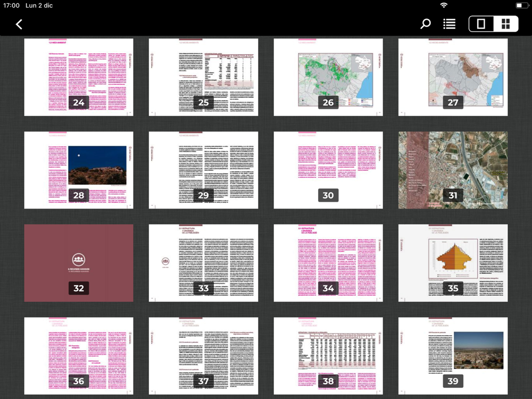This screenshot has height=399, width=532.
Task: Open page 33 thumbnail
Action: click(204, 263)
